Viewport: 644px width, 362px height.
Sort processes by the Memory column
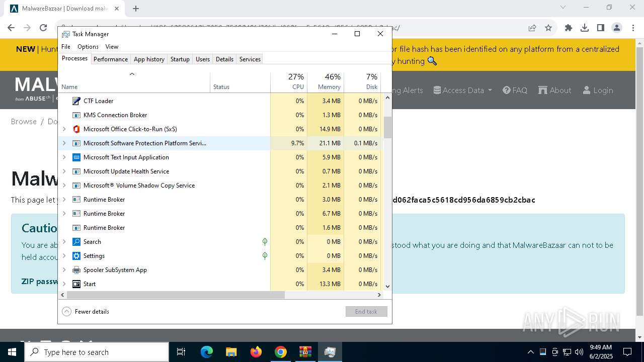[326, 82]
